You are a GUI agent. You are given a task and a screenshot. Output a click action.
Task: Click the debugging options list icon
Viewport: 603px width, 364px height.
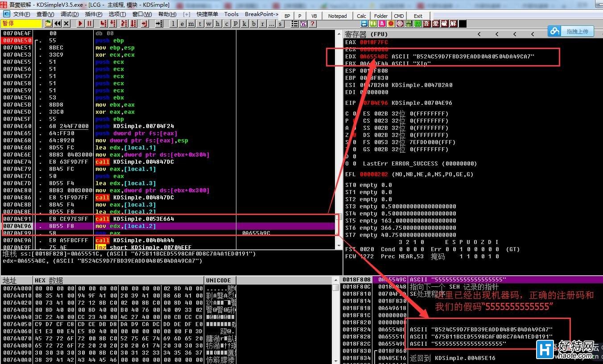[x=294, y=24]
